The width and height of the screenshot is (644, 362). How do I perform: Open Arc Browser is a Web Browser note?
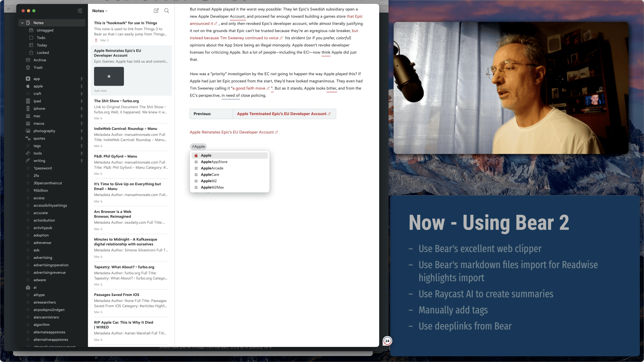(131, 220)
